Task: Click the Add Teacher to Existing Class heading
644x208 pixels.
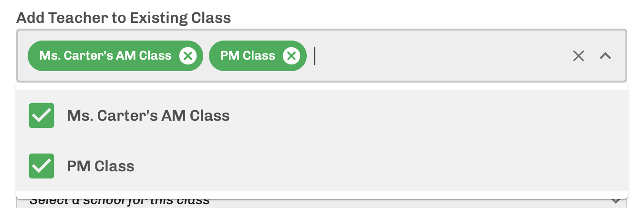Action: pyautogui.click(x=124, y=18)
